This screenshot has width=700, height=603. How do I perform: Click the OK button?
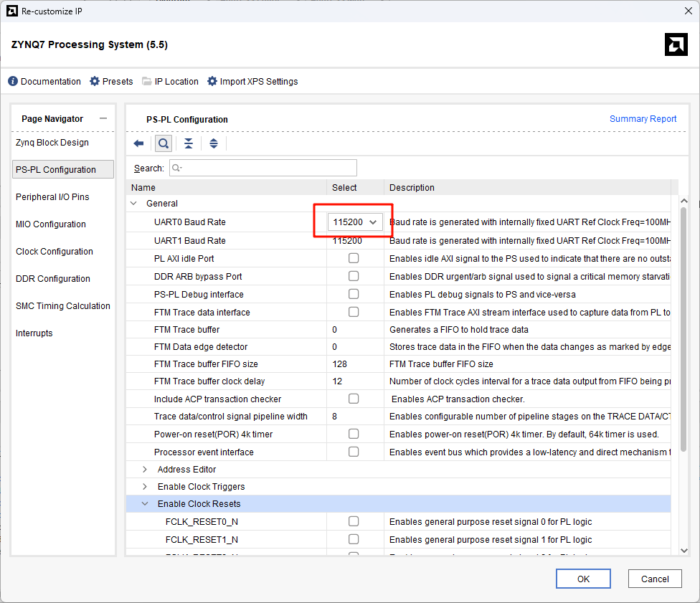[x=583, y=579]
